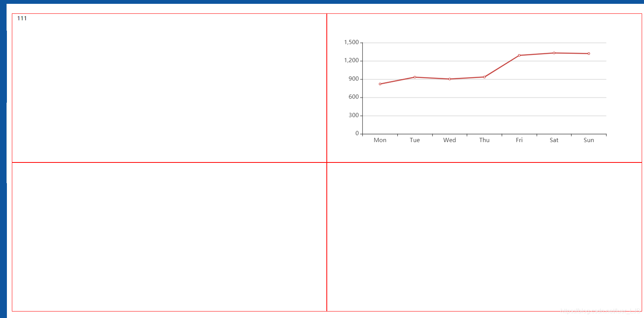Image resolution: width=644 pixels, height=318 pixels.
Task: Click the Sun data point on line chart
Action: [x=589, y=54]
